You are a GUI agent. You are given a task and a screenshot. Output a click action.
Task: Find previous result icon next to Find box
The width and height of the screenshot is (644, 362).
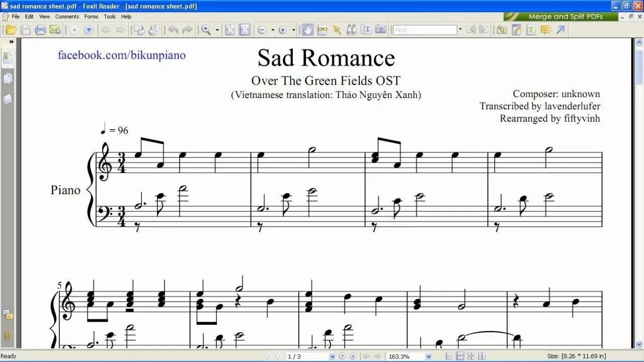(471, 30)
